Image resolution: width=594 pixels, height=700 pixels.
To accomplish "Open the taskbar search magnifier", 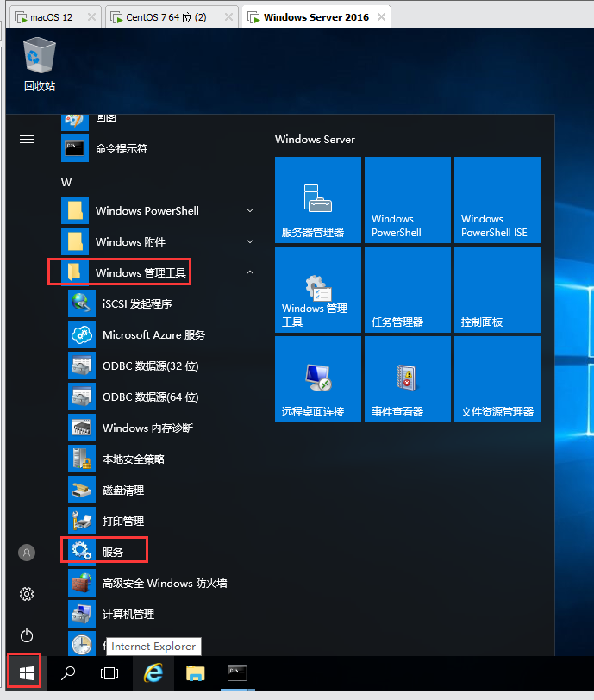I will tap(68, 672).
